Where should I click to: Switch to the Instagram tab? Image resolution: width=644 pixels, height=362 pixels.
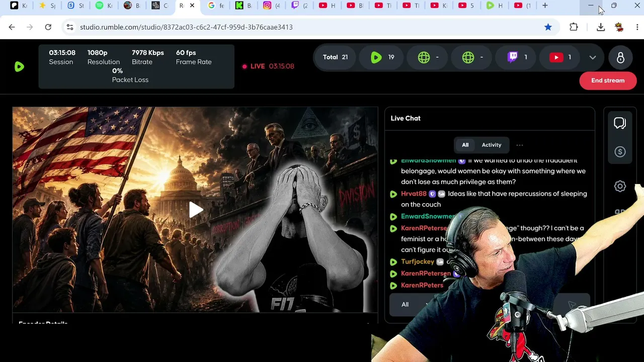point(272,6)
